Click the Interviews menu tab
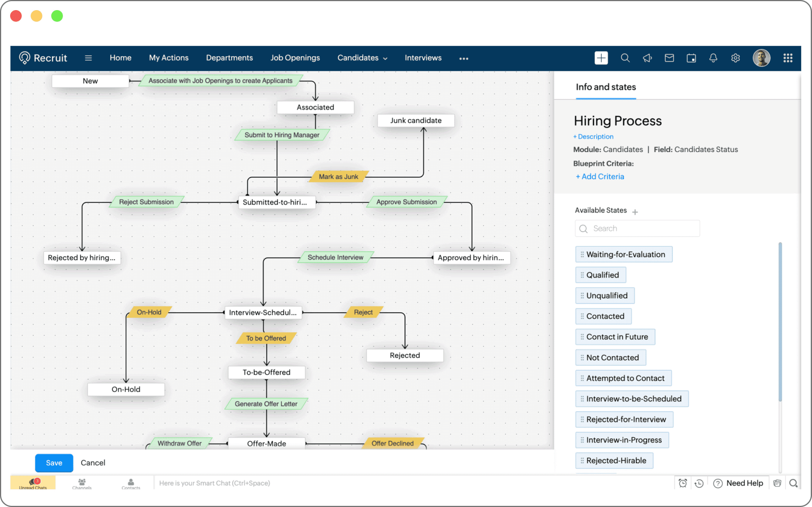This screenshot has height=507, width=812. coord(423,57)
